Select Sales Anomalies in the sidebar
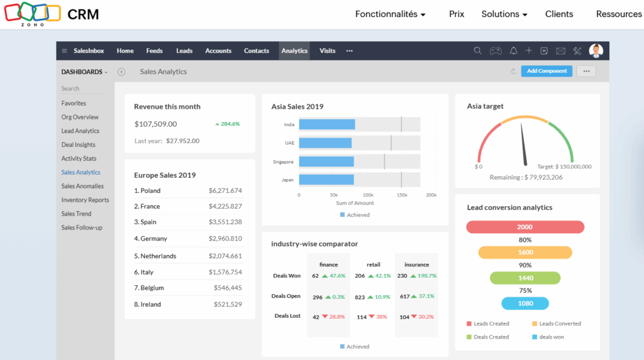The image size is (644, 360). pyautogui.click(x=82, y=186)
